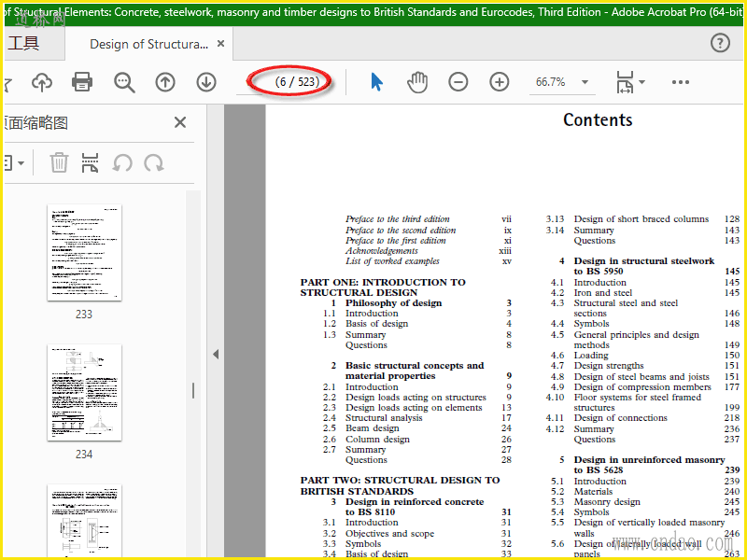
Task: Zoom out with the minus button
Action: click(458, 82)
